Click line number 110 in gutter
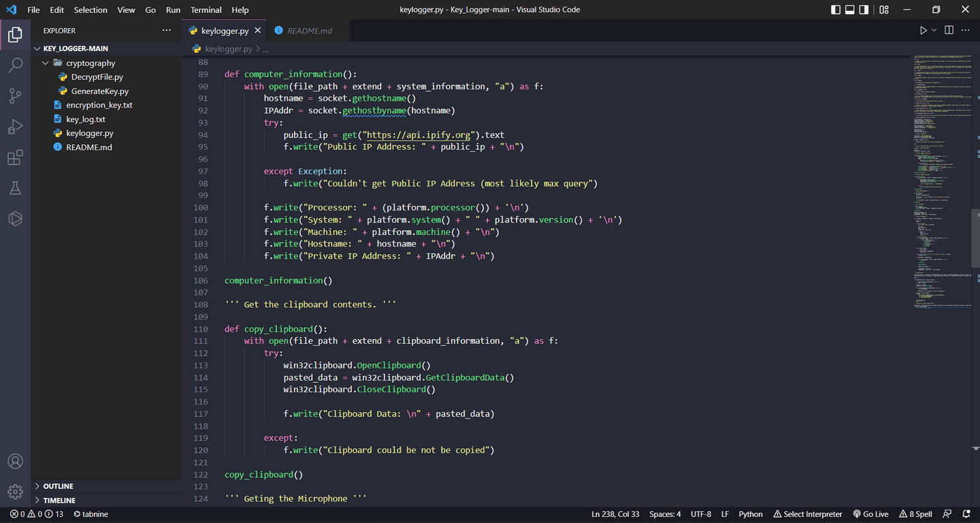Viewport: 980px width, 523px height. point(201,329)
